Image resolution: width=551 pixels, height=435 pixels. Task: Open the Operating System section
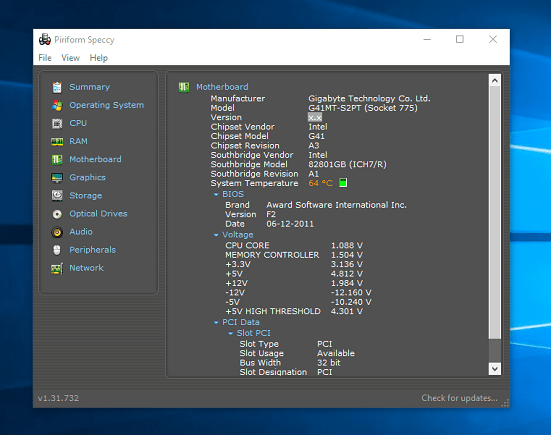(106, 105)
